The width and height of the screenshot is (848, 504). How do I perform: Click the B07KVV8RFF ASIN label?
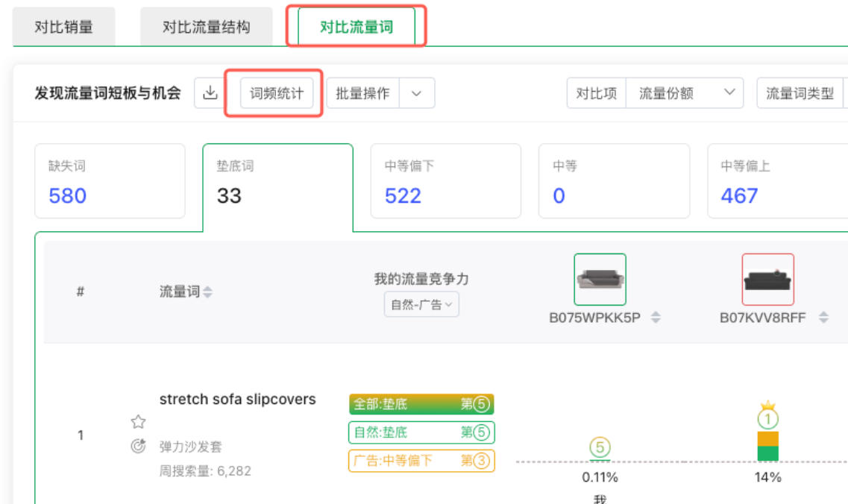click(x=762, y=318)
